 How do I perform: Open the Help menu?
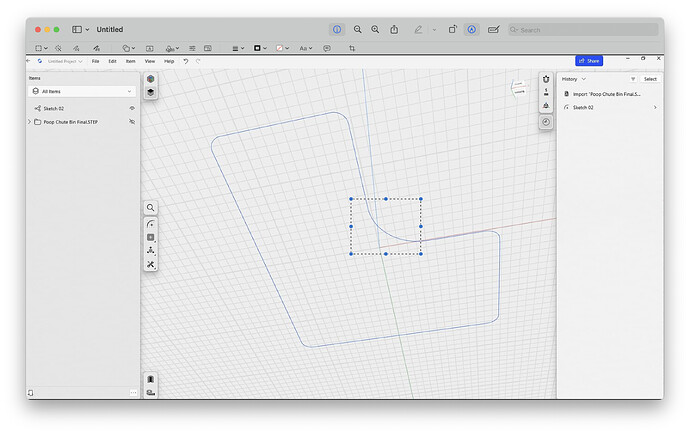(x=169, y=61)
